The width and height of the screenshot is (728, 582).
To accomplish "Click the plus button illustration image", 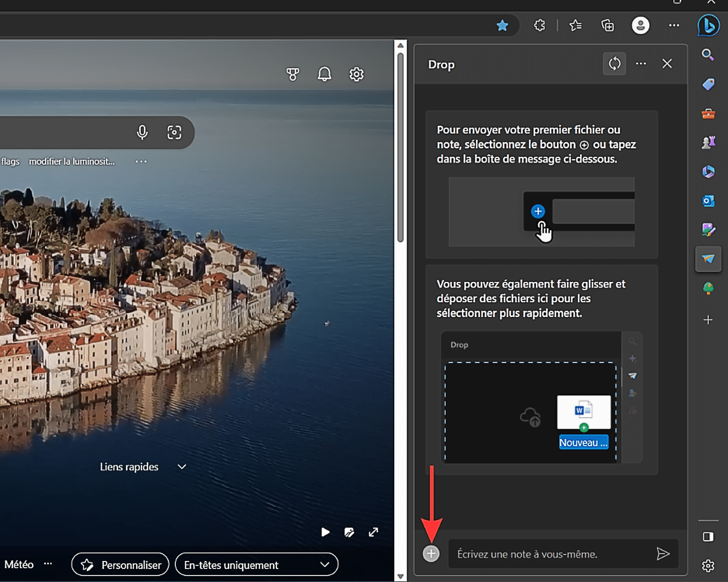I will [x=541, y=212].
